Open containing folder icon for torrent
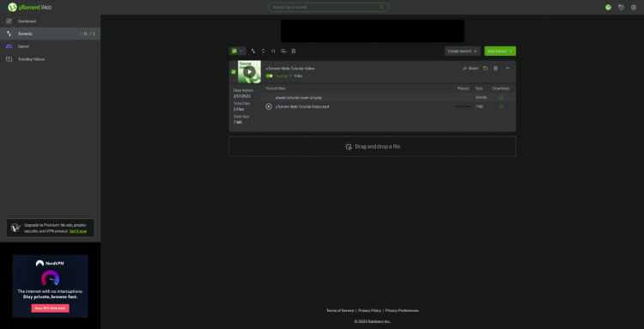 tap(485, 68)
